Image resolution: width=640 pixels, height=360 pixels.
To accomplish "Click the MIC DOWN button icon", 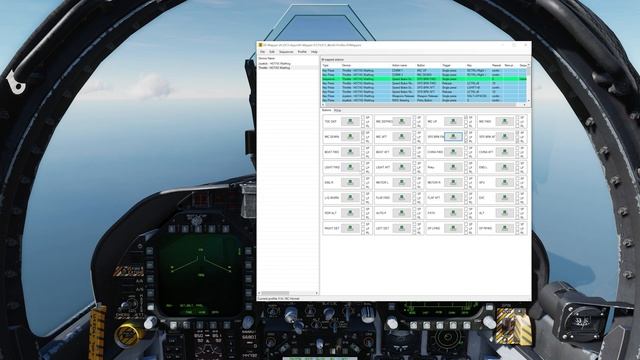I will [x=350, y=136].
